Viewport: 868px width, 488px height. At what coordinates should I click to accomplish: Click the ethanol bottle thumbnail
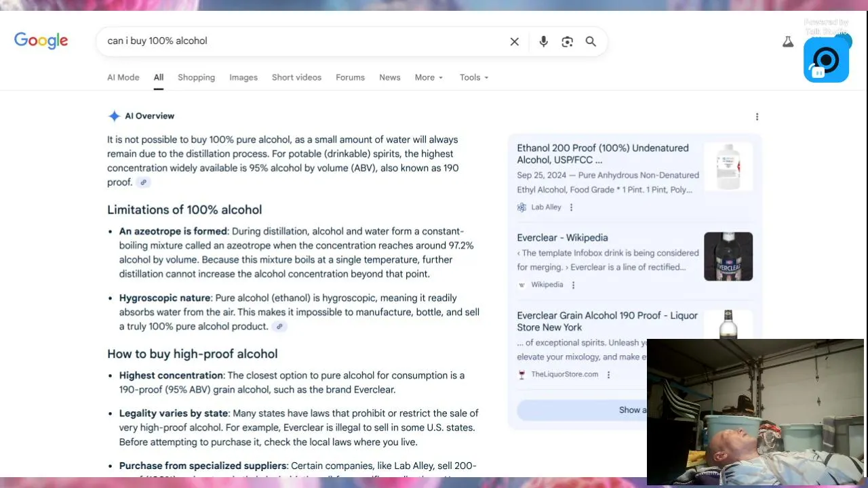728,167
